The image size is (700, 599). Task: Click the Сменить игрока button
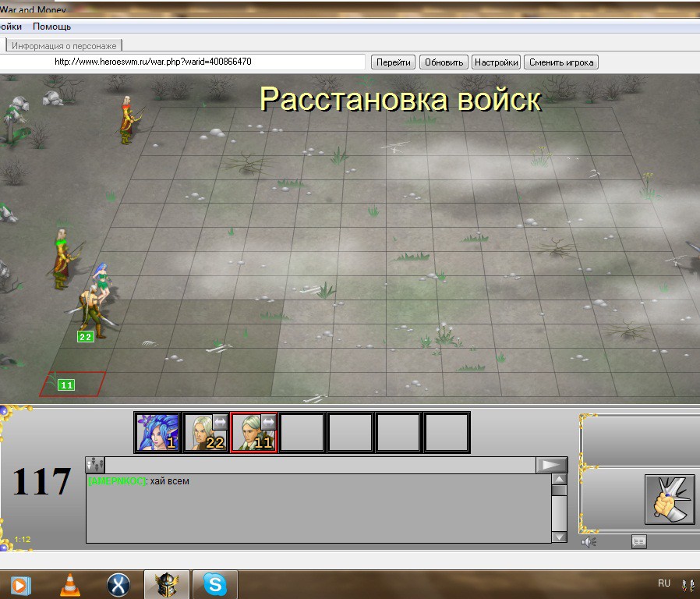561,62
